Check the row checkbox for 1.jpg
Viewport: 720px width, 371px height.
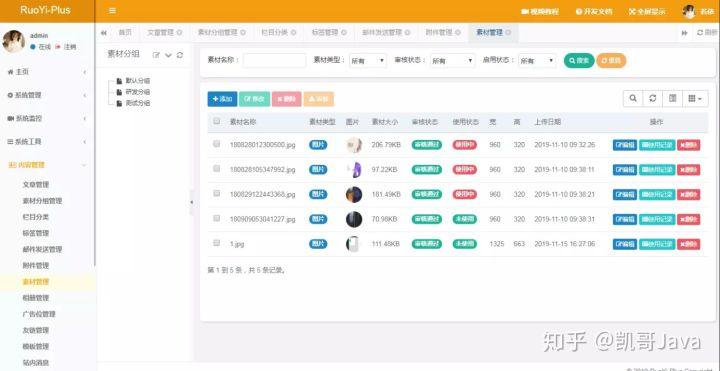[x=217, y=243]
